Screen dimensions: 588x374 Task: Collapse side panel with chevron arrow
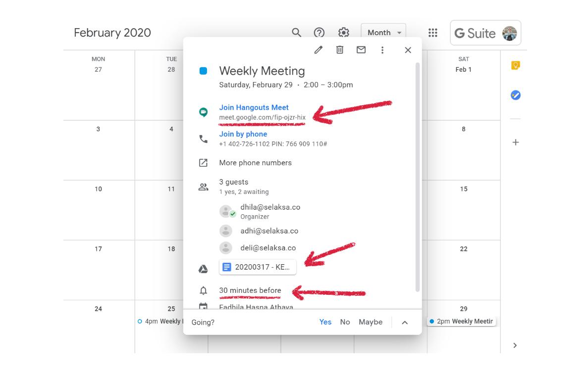pos(515,345)
